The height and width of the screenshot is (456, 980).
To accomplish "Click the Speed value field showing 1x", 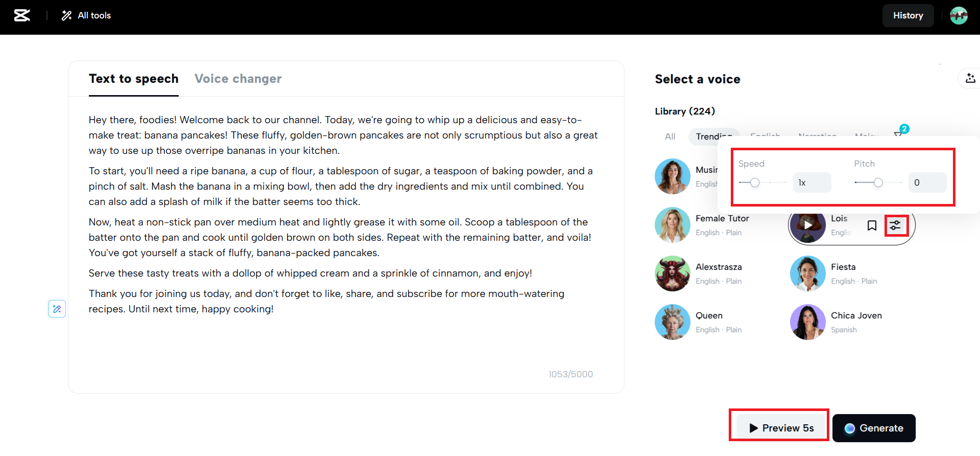I will click(x=812, y=183).
